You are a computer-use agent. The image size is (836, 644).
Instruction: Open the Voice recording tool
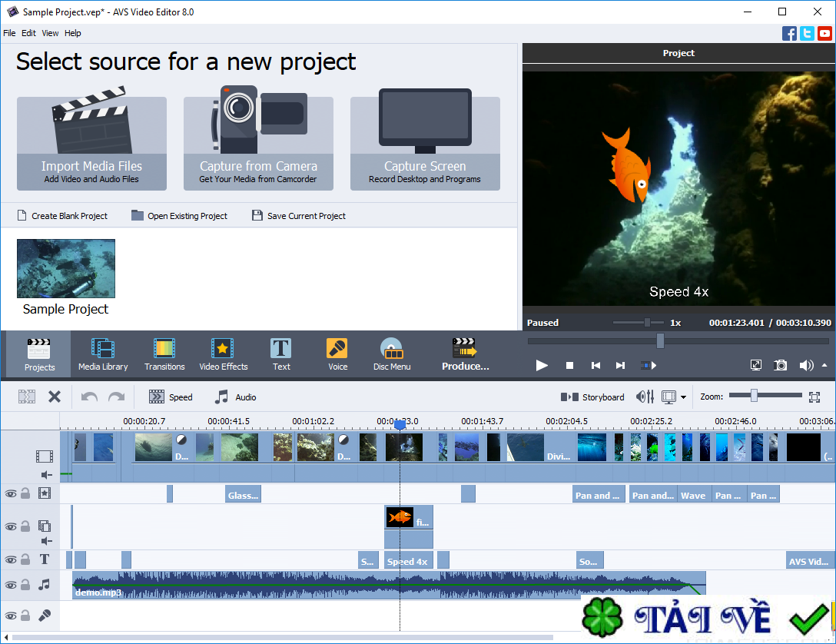(x=337, y=354)
